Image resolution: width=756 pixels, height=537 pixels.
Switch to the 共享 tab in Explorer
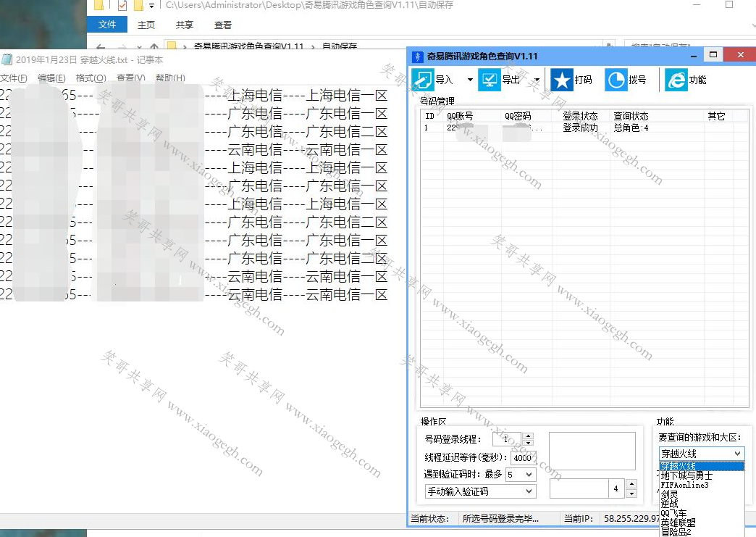point(184,25)
